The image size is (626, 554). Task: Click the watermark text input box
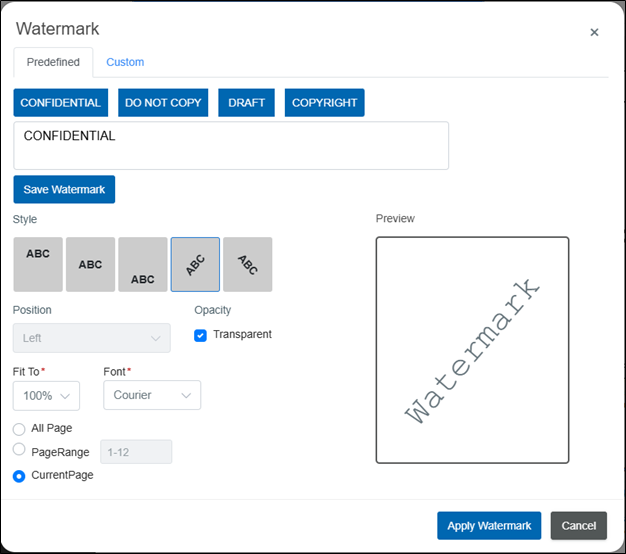coord(231,146)
